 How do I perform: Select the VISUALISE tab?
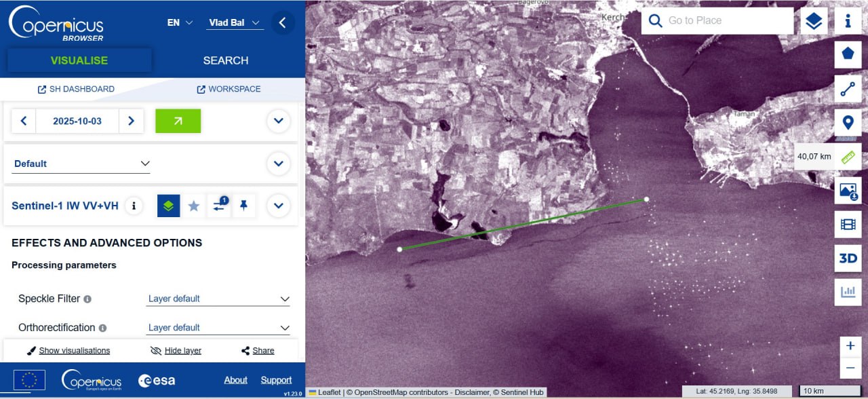pos(79,60)
